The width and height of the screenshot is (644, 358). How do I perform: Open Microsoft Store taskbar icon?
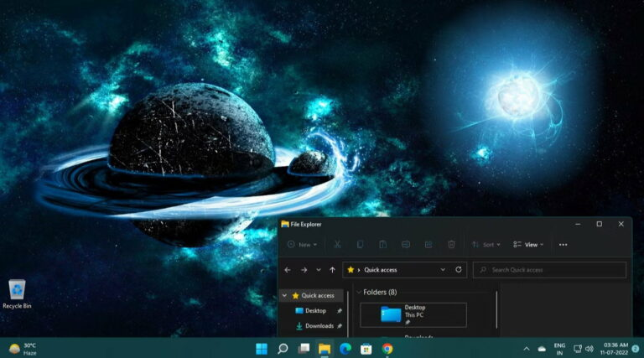click(x=366, y=349)
